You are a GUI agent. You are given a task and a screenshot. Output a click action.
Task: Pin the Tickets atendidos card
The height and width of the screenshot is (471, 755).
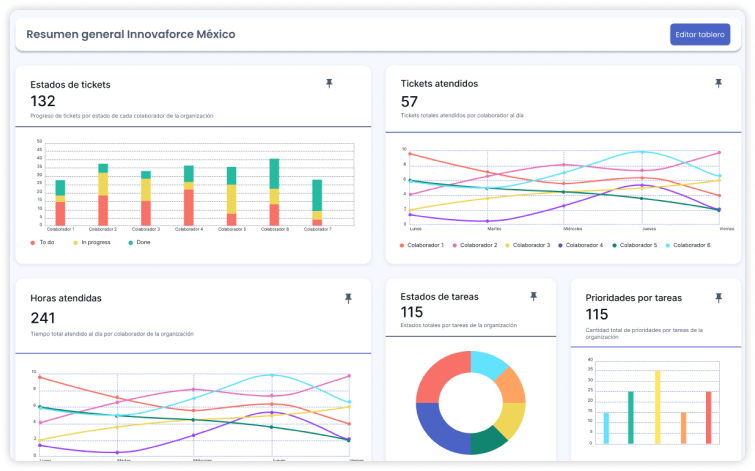pos(718,83)
